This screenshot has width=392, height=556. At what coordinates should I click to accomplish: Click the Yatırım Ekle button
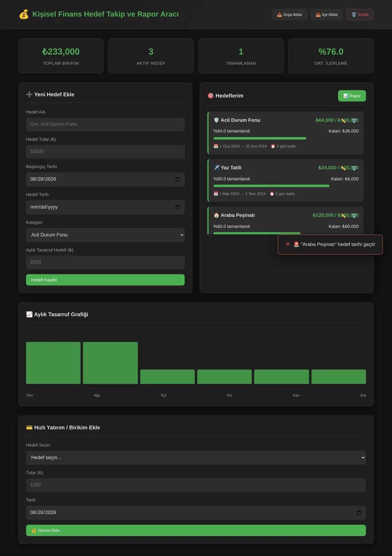[x=196, y=530]
